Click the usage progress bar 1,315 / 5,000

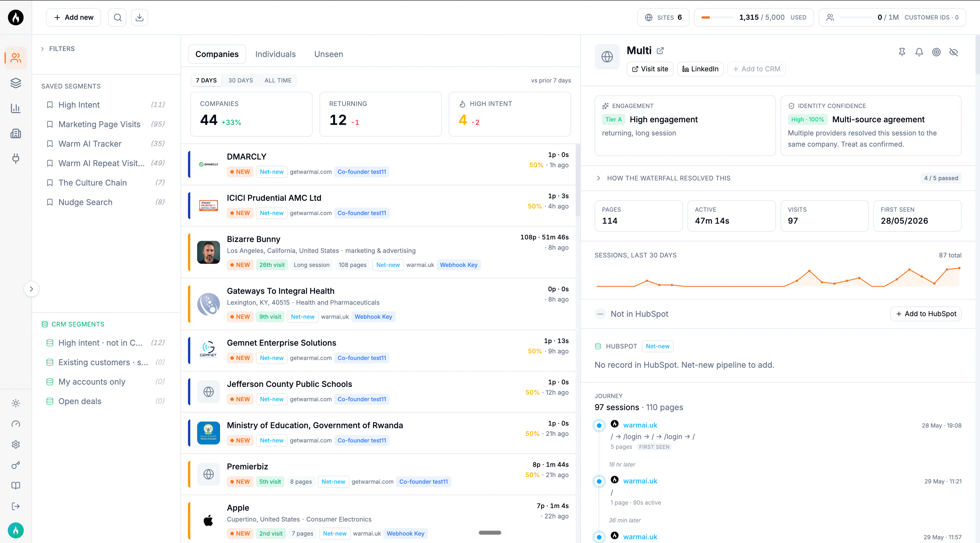pyautogui.click(x=718, y=17)
